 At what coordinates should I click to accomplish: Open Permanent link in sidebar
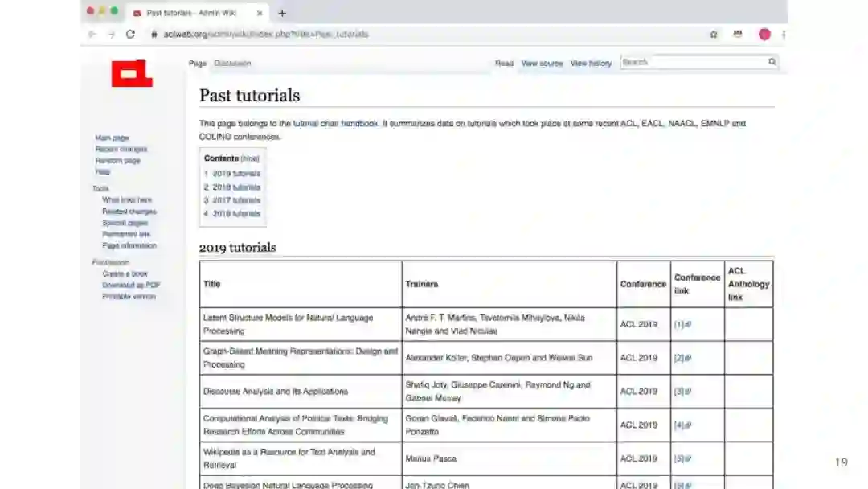[126, 234]
